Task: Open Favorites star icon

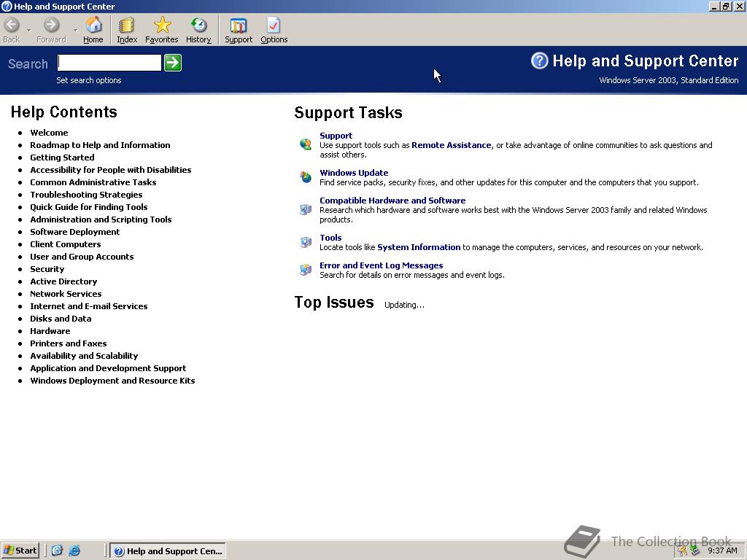Action: tap(162, 25)
